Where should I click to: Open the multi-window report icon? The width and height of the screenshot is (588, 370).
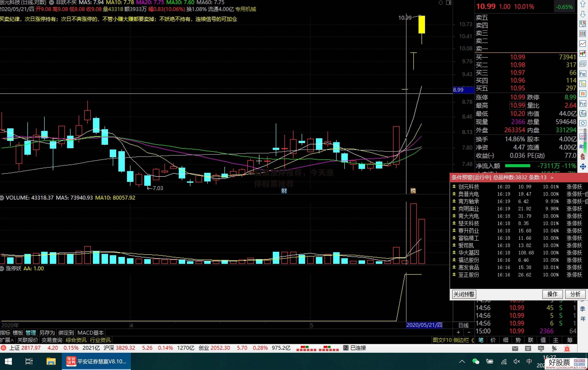point(583,64)
